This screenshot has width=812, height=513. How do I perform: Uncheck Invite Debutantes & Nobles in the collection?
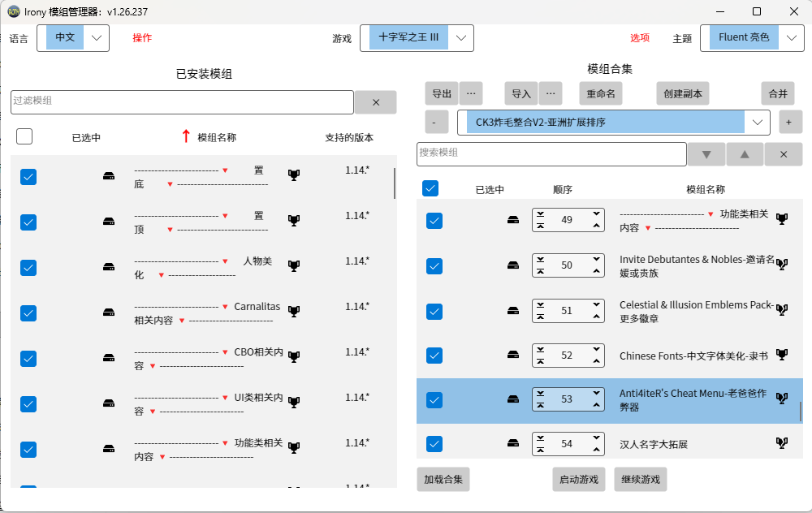point(434,266)
